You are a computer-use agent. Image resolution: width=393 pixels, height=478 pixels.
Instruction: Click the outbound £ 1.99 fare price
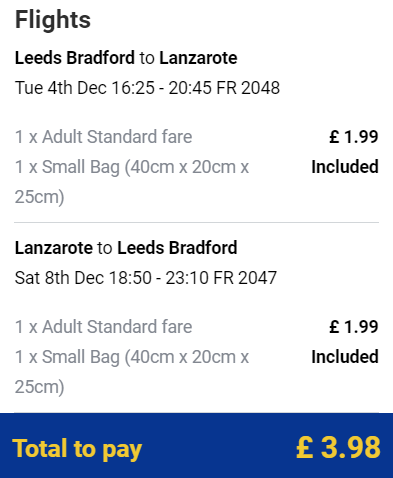354,137
